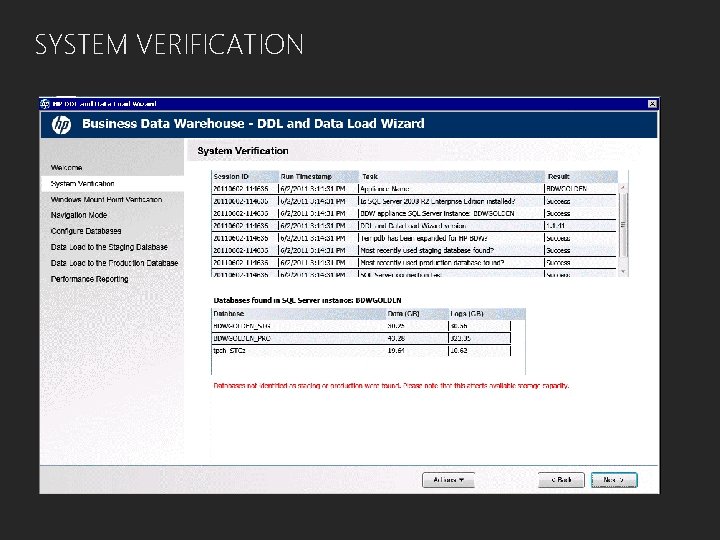Select the tpch_STG2 database row

pos(361,351)
